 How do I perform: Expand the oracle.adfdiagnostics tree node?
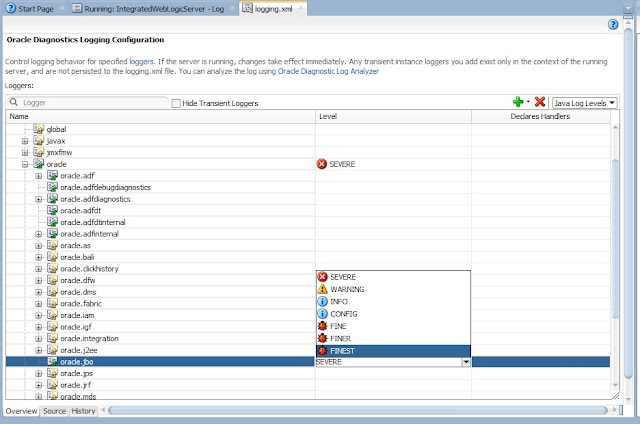click(39, 199)
